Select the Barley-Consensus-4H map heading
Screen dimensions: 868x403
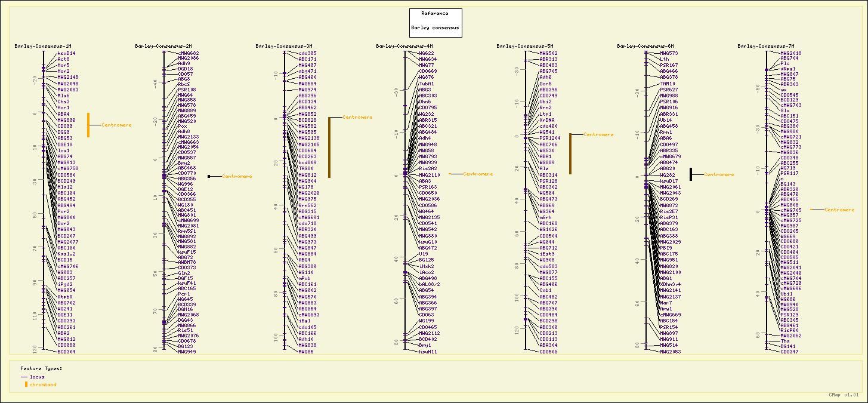tap(404, 46)
